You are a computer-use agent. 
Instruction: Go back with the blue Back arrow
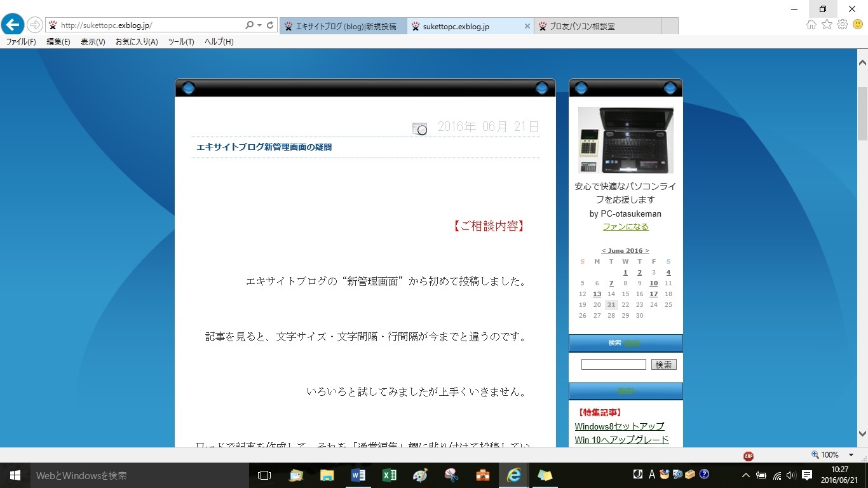click(x=13, y=25)
